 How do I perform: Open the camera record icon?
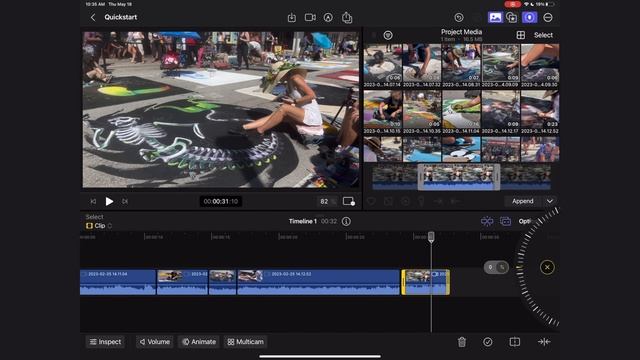(x=310, y=18)
